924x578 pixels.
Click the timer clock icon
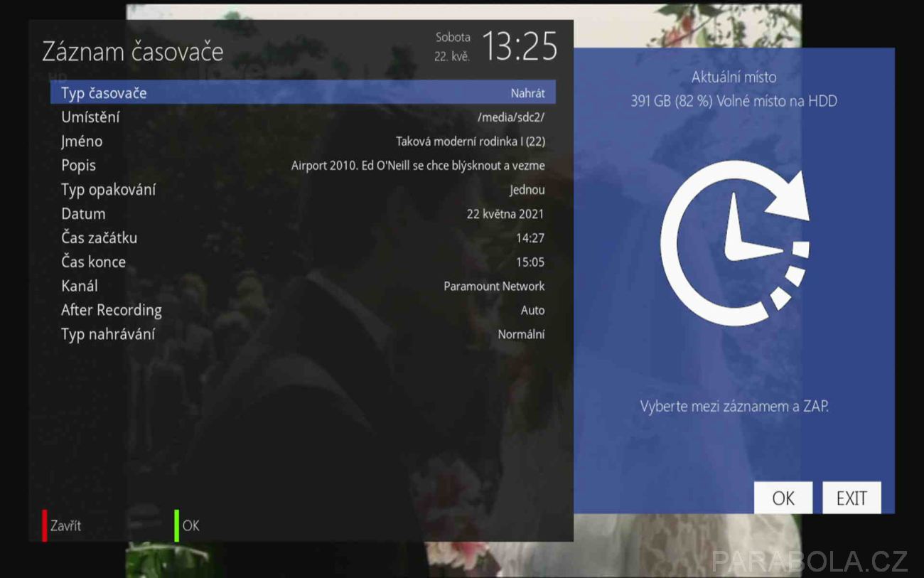coord(734,243)
